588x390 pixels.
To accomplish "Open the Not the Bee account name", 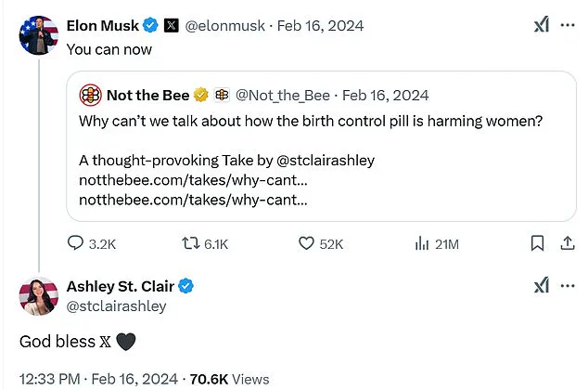I will point(147,95).
